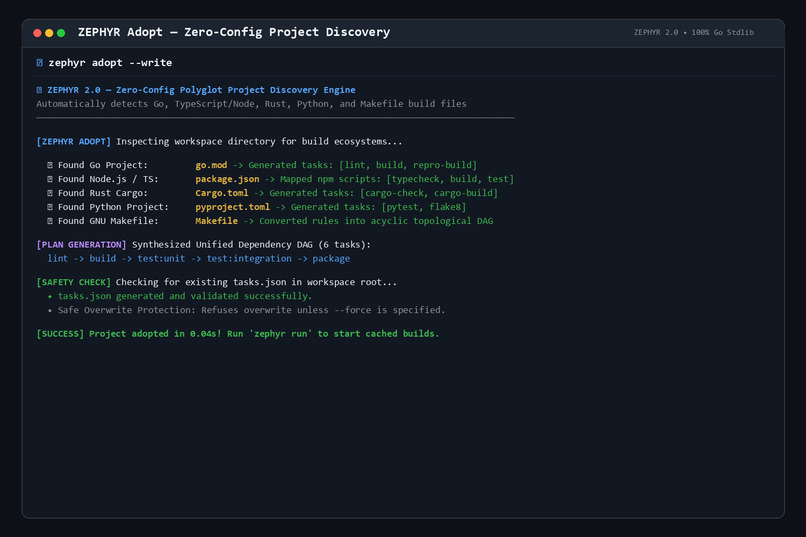Click the green maximize window dot
Viewport: 806px width, 537px height.
(x=61, y=33)
